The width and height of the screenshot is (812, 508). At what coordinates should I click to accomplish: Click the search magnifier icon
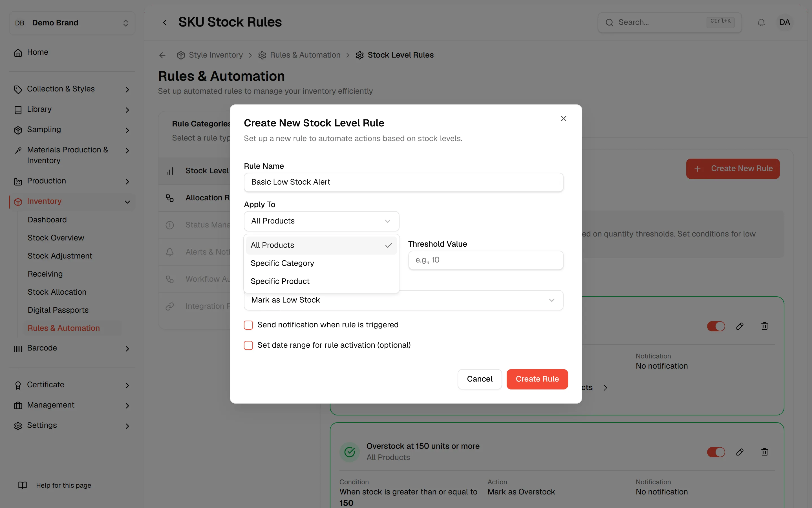pyautogui.click(x=609, y=23)
